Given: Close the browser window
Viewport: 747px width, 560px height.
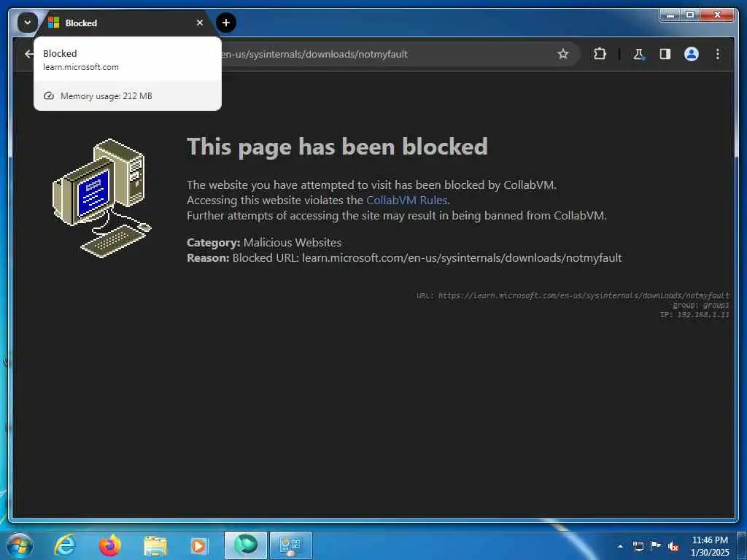Looking at the screenshot, I should [x=717, y=15].
